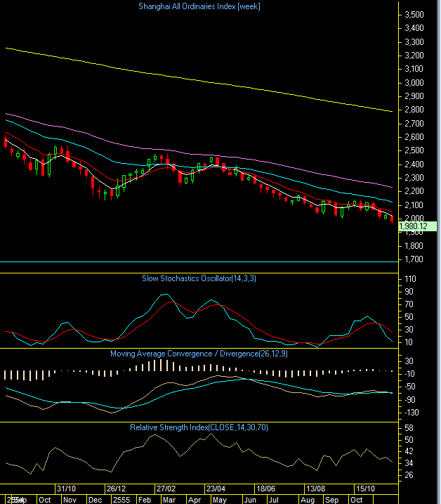Click the Relative Strength Index panel title
This screenshot has width=441, height=504.
(199, 427)
